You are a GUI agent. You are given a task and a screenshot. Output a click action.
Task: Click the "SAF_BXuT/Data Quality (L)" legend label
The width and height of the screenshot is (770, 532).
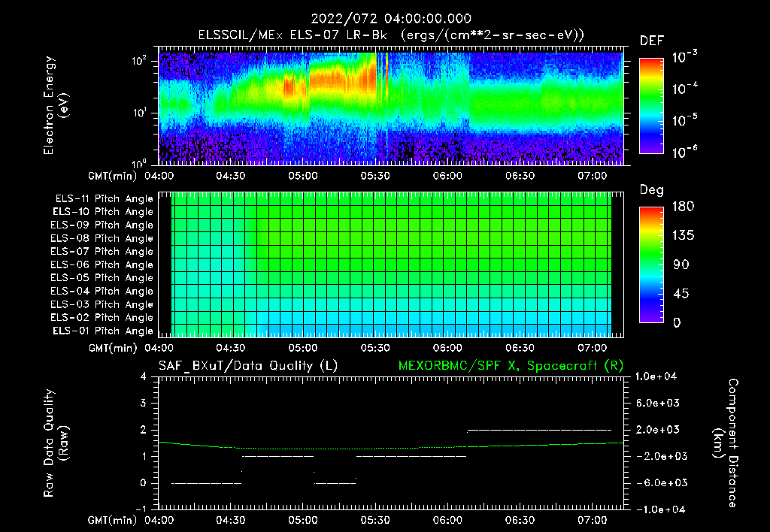coord(248,366)
